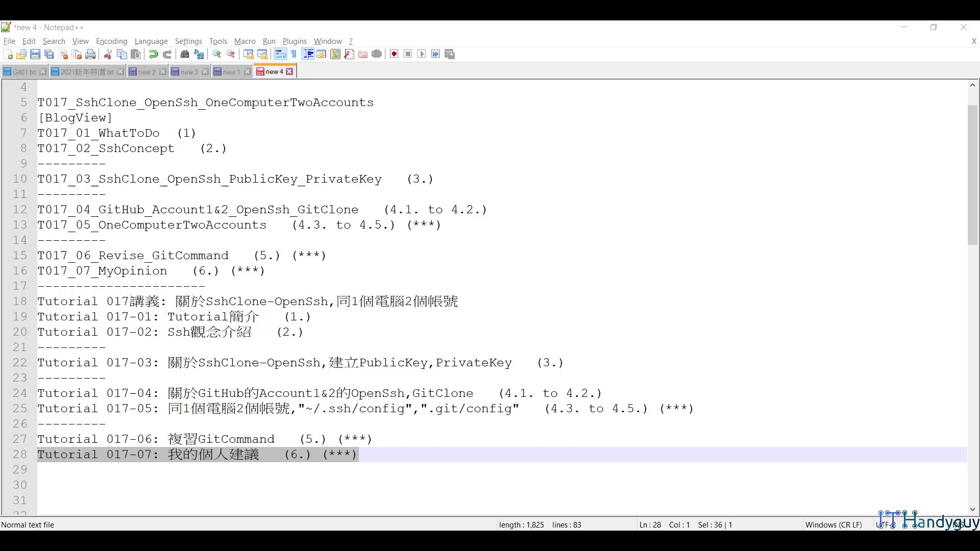The width and height of the screenshot is (980, 551).
Task: Close the new 4 tab
Action: 290,72
